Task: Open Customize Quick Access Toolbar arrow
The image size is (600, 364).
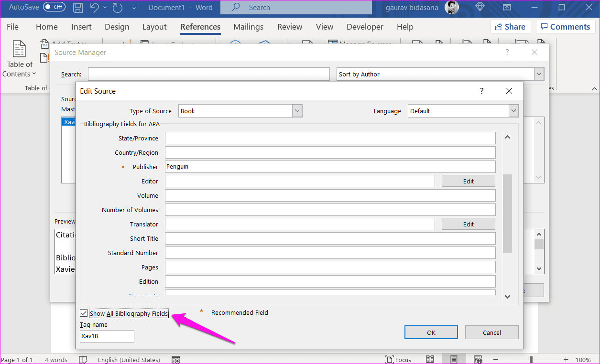Action: pyautogui.click(x=134, y=8)
